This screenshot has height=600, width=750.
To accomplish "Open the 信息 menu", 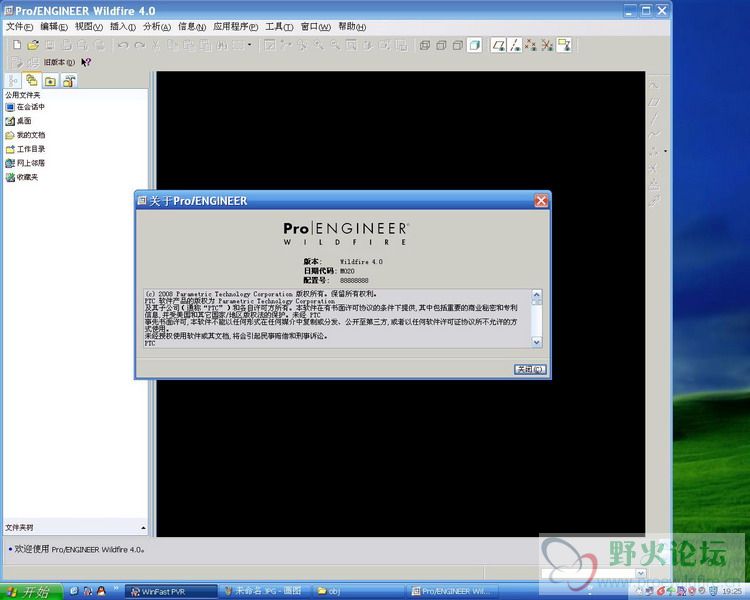I will tap(192, 27).
